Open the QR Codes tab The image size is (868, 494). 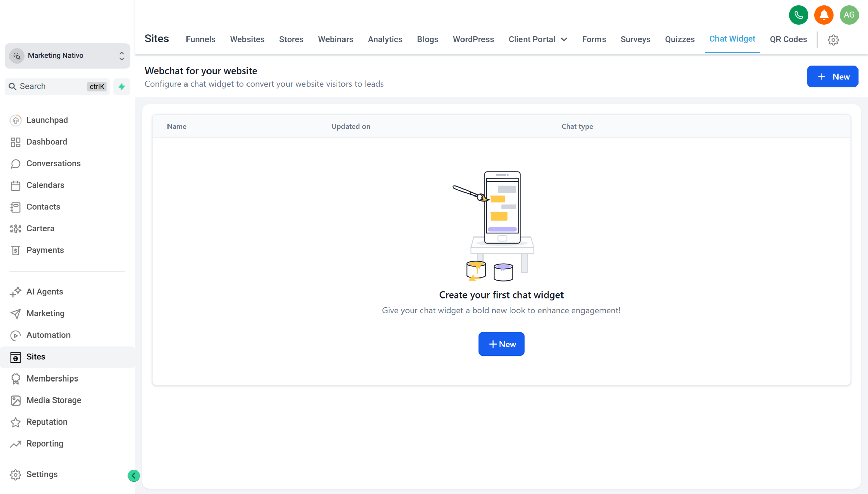pyautogui.click(x=788, y=39)
